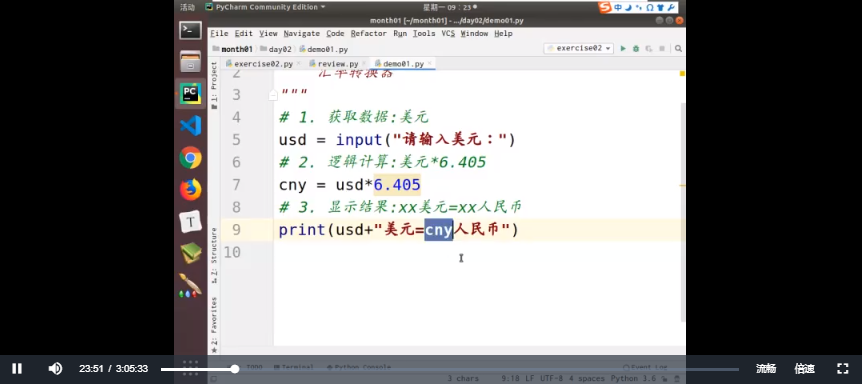
Task: Launch Visual Studio Code from the dock
Action: pos(190,126)
